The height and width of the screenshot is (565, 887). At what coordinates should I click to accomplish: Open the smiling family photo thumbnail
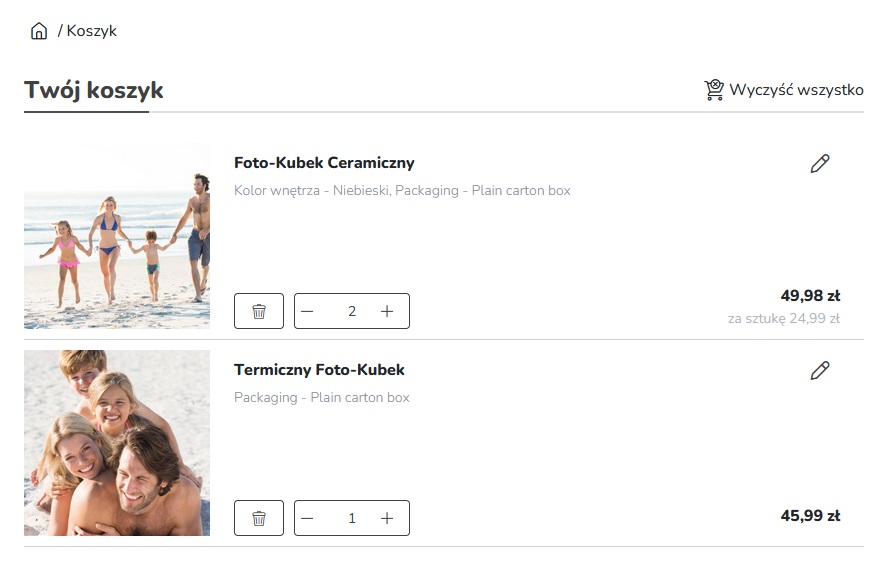point(117,443)
